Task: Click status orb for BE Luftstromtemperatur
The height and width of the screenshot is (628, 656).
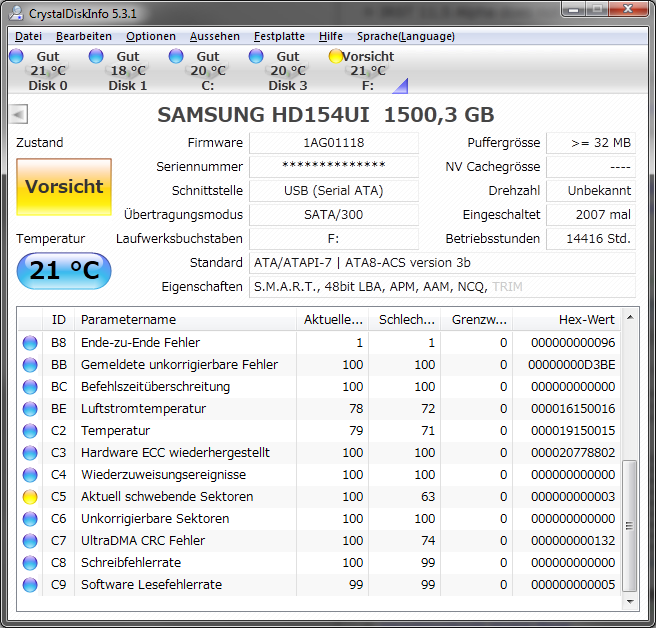Action: [30, 409]
